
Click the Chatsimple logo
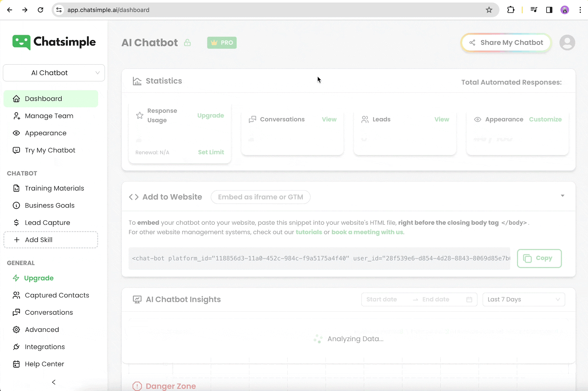pyautogui.click(x=54, y=42)
